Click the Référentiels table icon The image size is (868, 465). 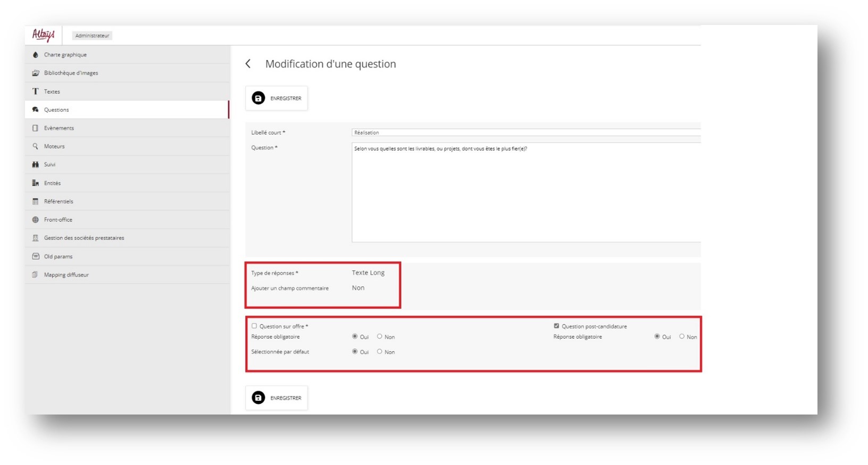coord(36,201)
